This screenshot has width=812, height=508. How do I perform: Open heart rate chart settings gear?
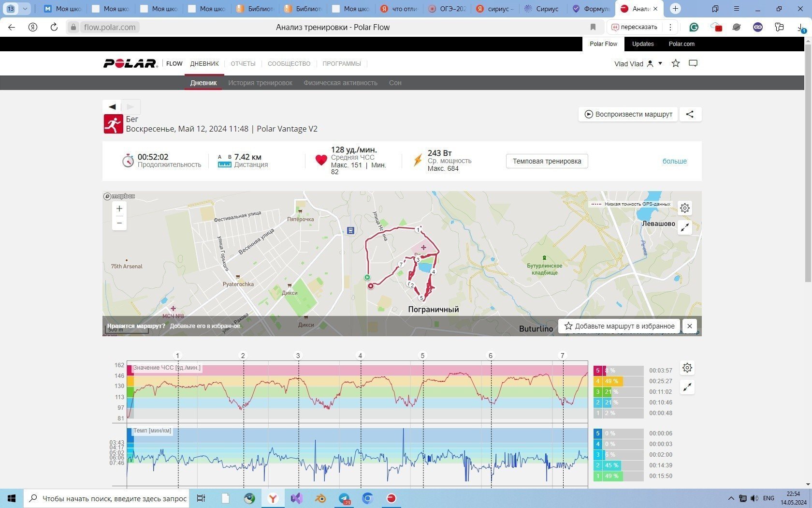tap(687, 368)
